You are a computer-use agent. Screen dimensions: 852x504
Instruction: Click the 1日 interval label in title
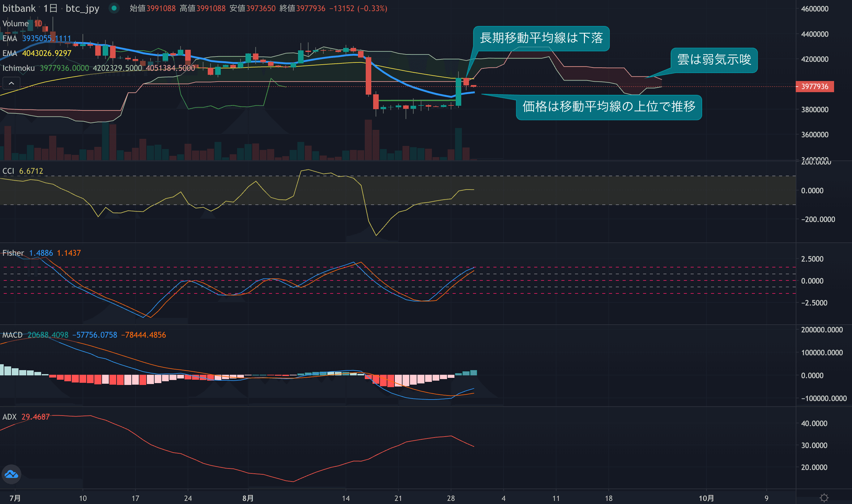(50, 8)
